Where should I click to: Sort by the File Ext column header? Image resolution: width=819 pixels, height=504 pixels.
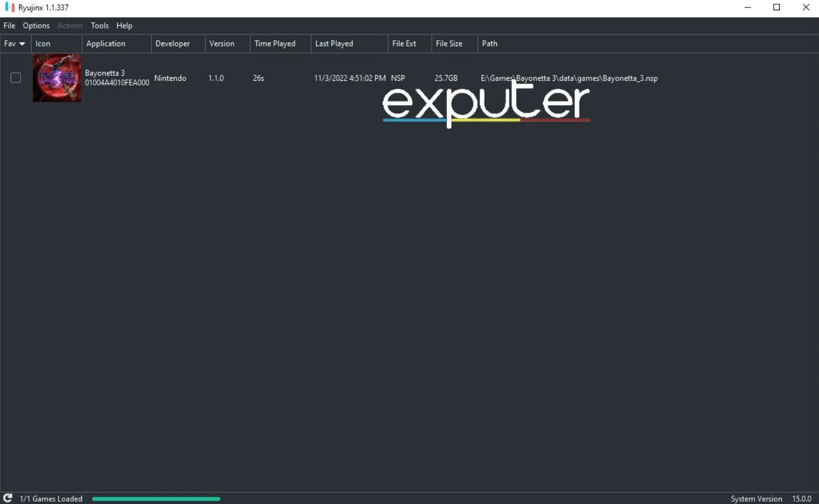409,43
